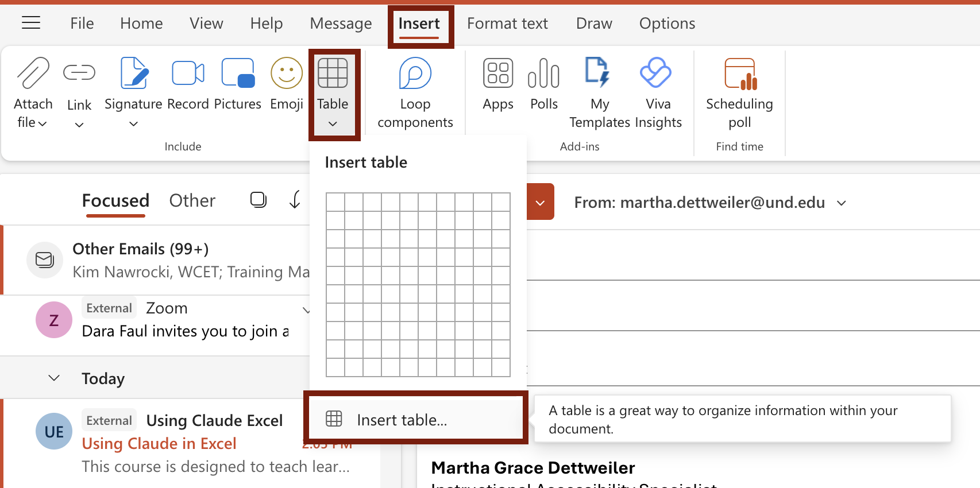The height and width of the screenshot is (488, 980).
Task: Open the red send options dropdown
Action: point(540,202)
